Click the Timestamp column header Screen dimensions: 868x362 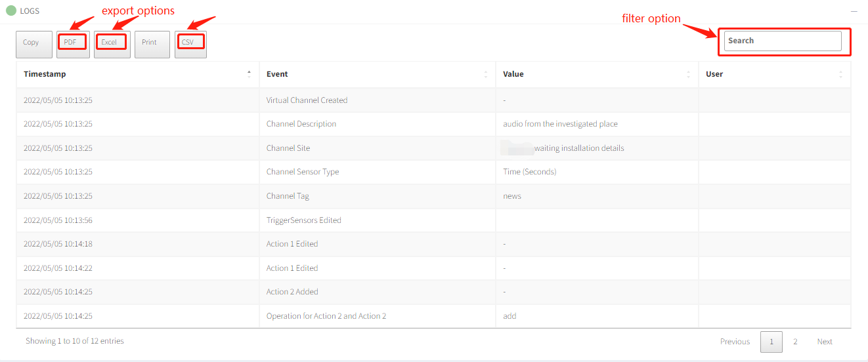[x=45, y=74]
